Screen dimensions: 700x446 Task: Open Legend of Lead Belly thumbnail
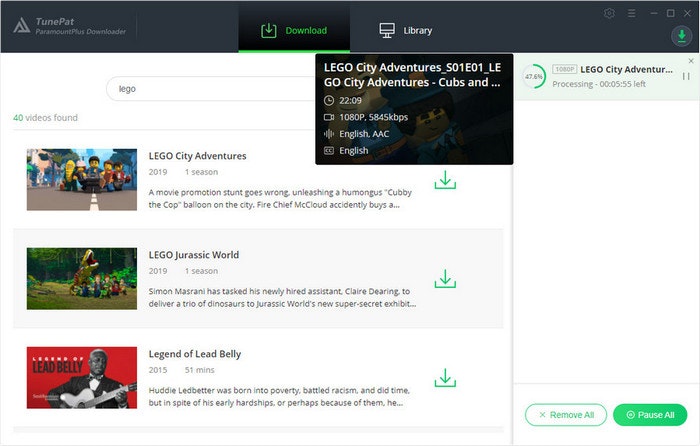tap(82, 378)
